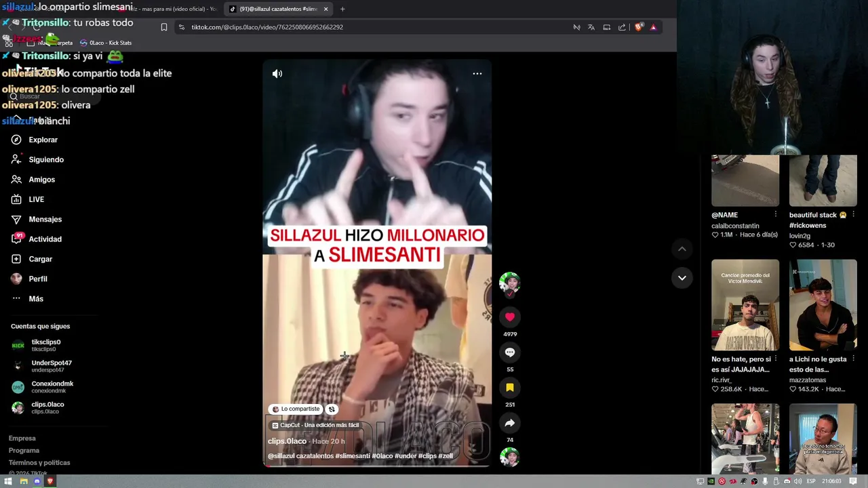Click the spinning sound disc avatar

pos(509,457)
